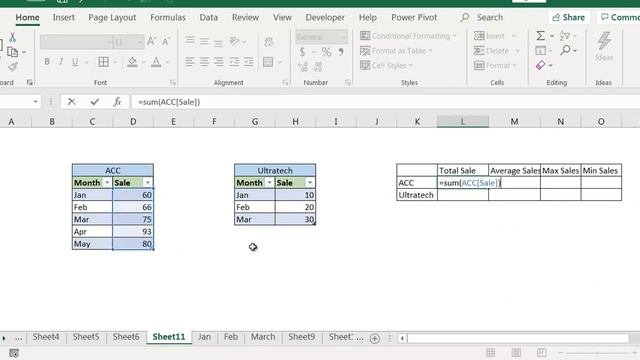The width and height of the screenshot is (640, 360).
Task: Click the Sort & Filter icon
Action: pos(565,36)
